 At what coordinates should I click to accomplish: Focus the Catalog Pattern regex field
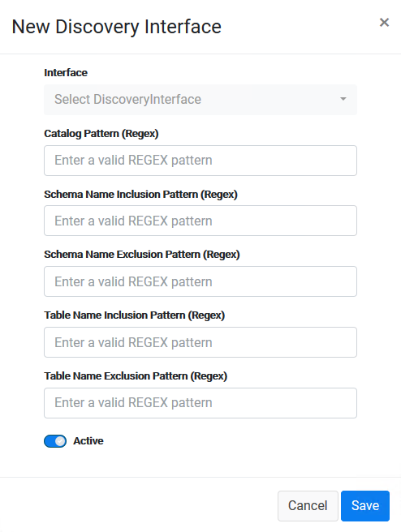coord(200,161)
